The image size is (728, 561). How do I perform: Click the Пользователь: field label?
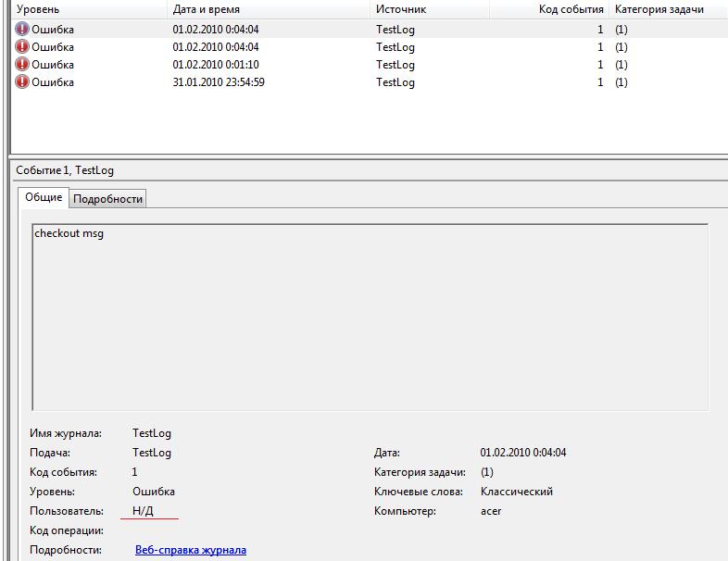pos(67,511)
